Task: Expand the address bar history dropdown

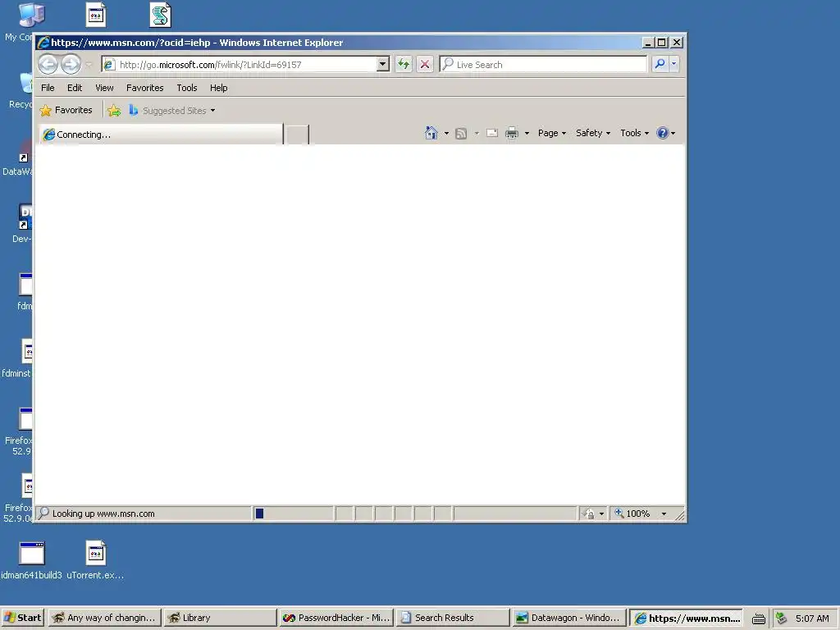Action: pos(382,65)
